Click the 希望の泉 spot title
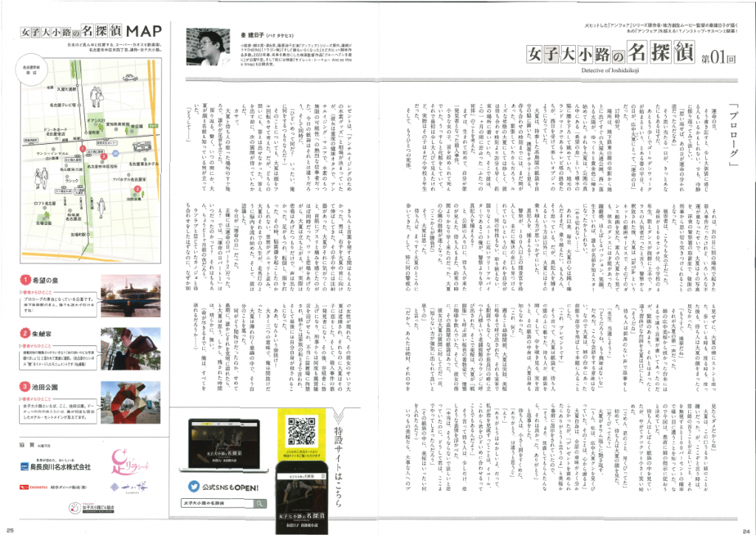Screen dimensions: 756x535 pos(45,280)
